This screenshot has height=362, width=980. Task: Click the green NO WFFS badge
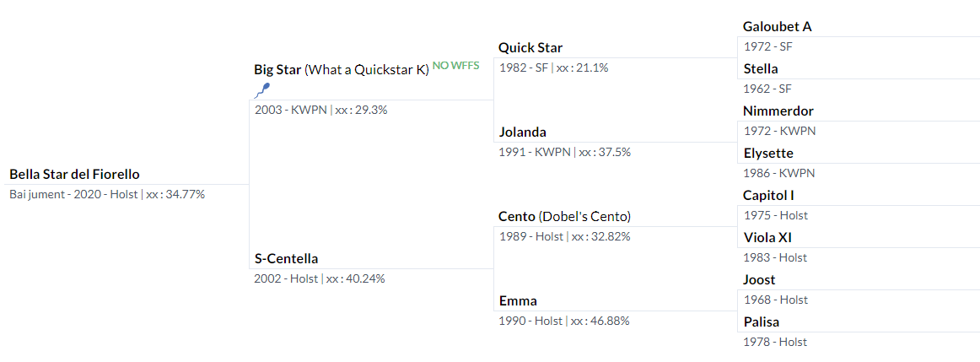pyautogui.click(x=455, y=66)
